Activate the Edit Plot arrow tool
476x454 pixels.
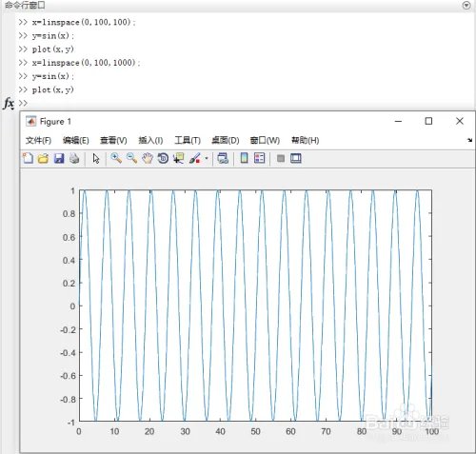click(x=96, y=158)
